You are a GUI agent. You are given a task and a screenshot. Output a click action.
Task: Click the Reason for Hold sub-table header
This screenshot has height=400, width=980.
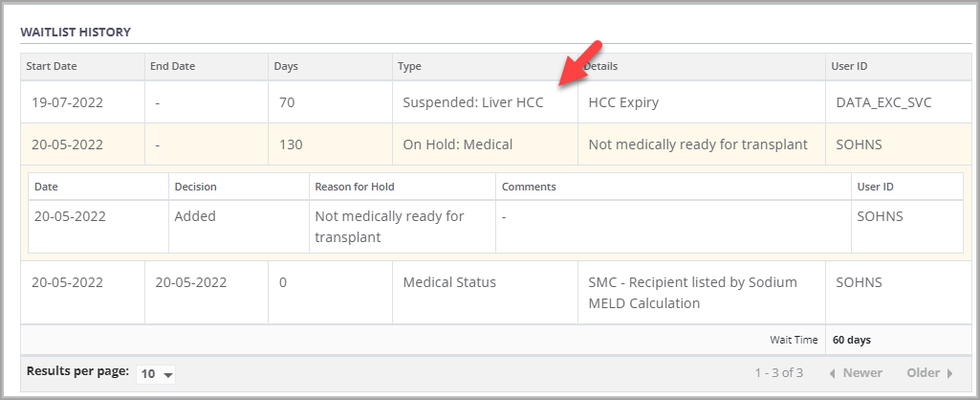tap(354, 186)
